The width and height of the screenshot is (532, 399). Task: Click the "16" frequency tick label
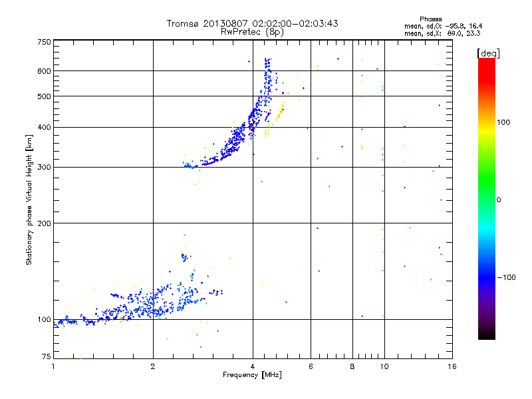pyautogui.click(x=452, y=366)
